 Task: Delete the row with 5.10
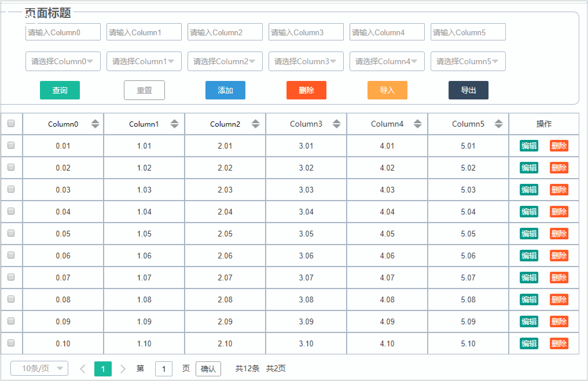pyautogui.click(x=559, y=343)
